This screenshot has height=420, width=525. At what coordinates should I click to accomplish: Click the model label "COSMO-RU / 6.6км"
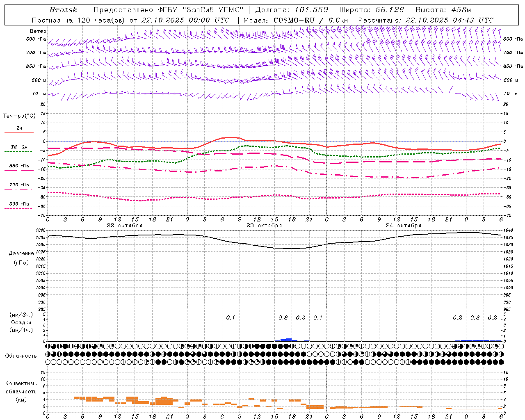(x=311, y=20)
